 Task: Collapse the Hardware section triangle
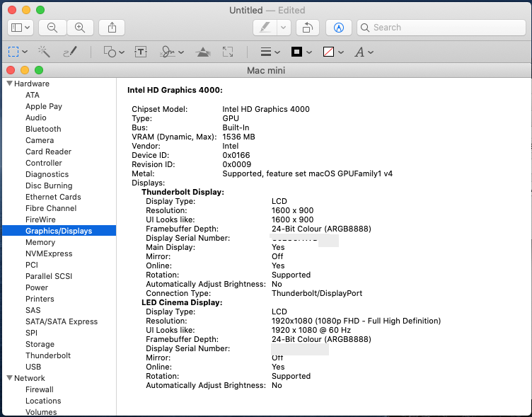click(x=9, y=84)
